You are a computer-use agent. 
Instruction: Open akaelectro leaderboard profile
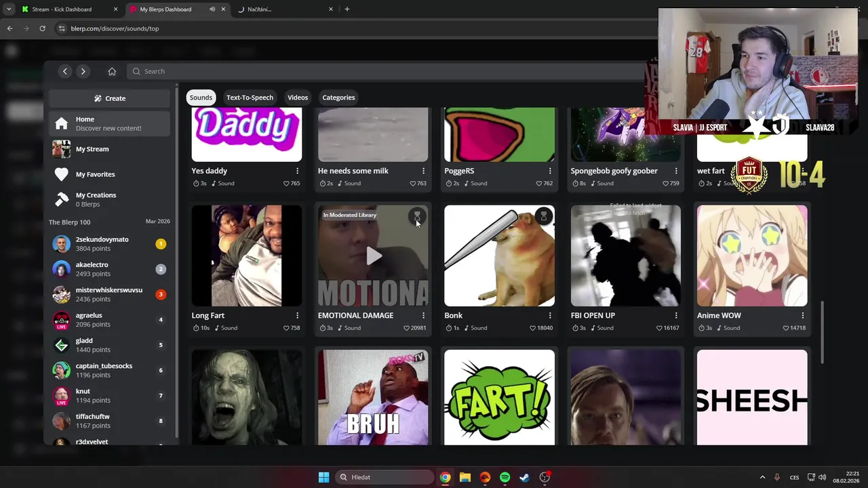point(109,269)
